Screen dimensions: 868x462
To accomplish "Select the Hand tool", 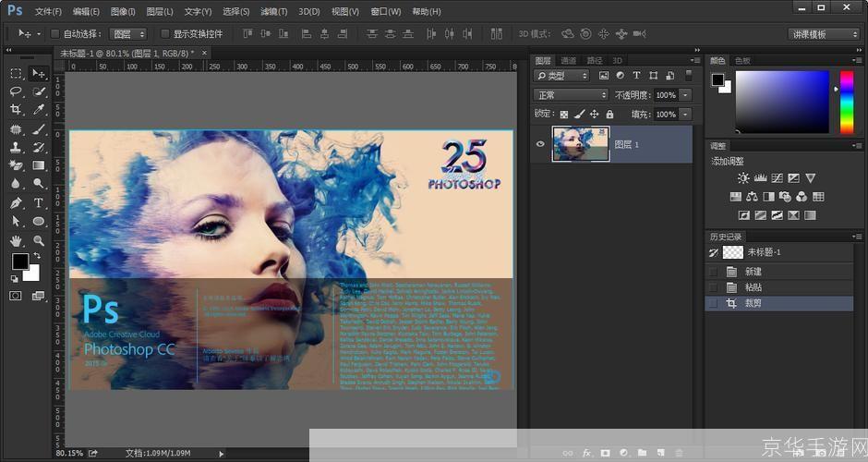I will coord(16,240).
